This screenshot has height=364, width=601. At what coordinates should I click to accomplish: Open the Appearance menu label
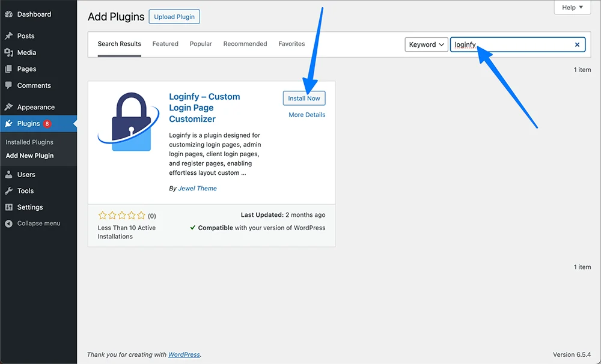point(35,108)
